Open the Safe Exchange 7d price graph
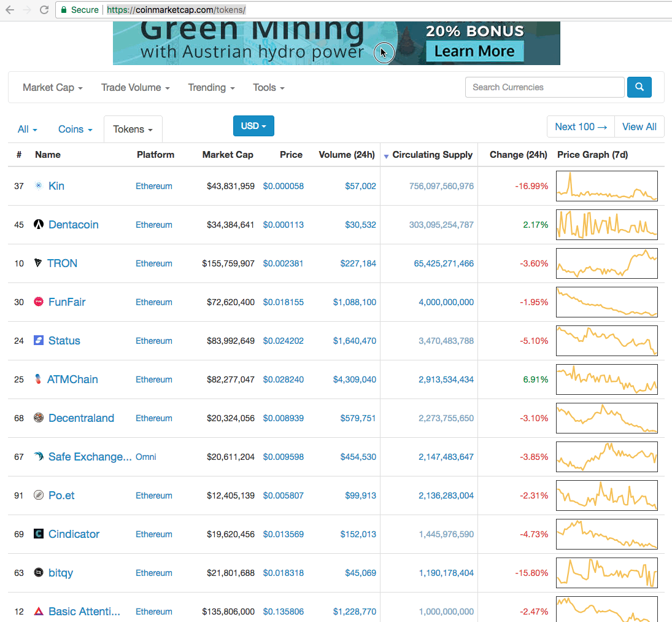Image resolution: width=672 pixels, height=622 pixels. point(606,457)
